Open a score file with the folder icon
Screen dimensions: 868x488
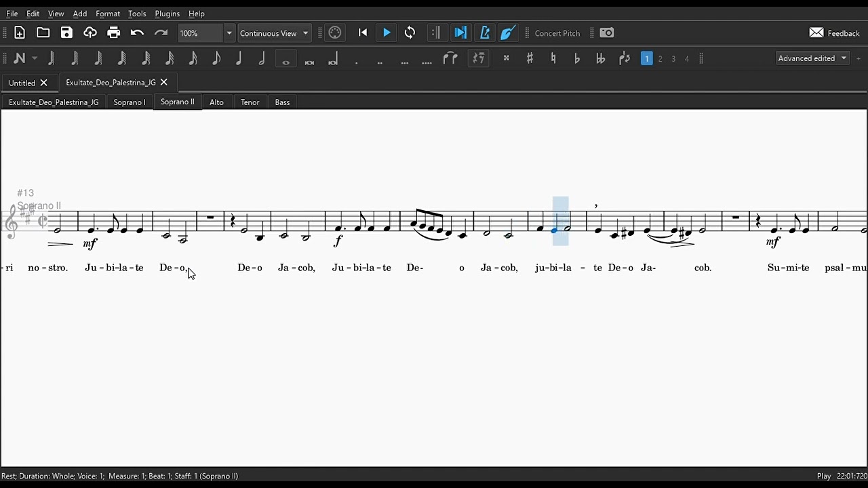43,33
